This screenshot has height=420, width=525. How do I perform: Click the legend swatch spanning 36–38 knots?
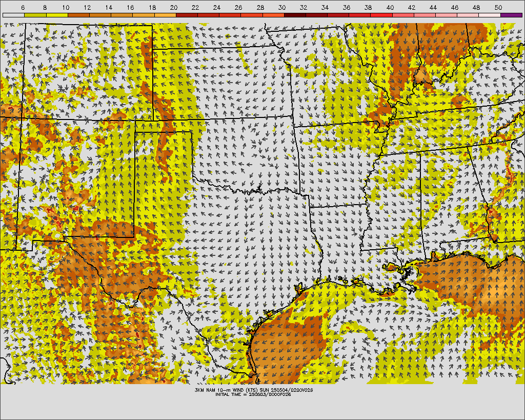(360, 15)
